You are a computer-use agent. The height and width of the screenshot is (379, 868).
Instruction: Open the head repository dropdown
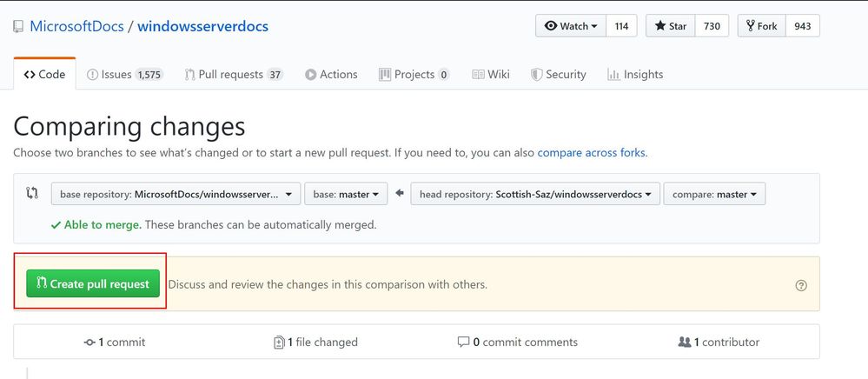pos(535,194)
